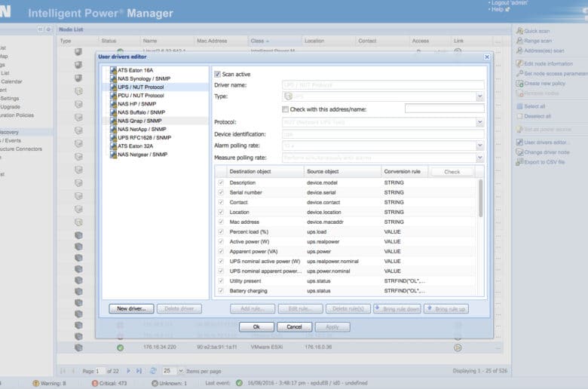Select Calendar in the left sidebar
The image size is (588, 389).
[11, 81]
